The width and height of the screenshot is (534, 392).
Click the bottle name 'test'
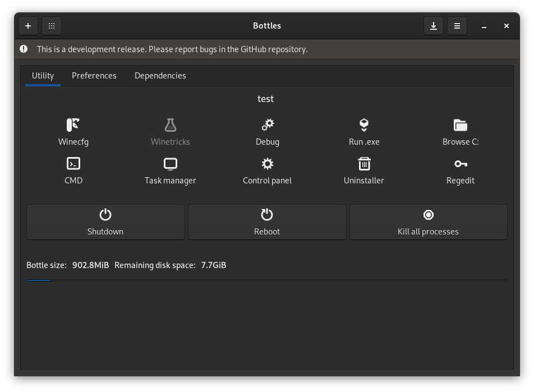point(266,99)
